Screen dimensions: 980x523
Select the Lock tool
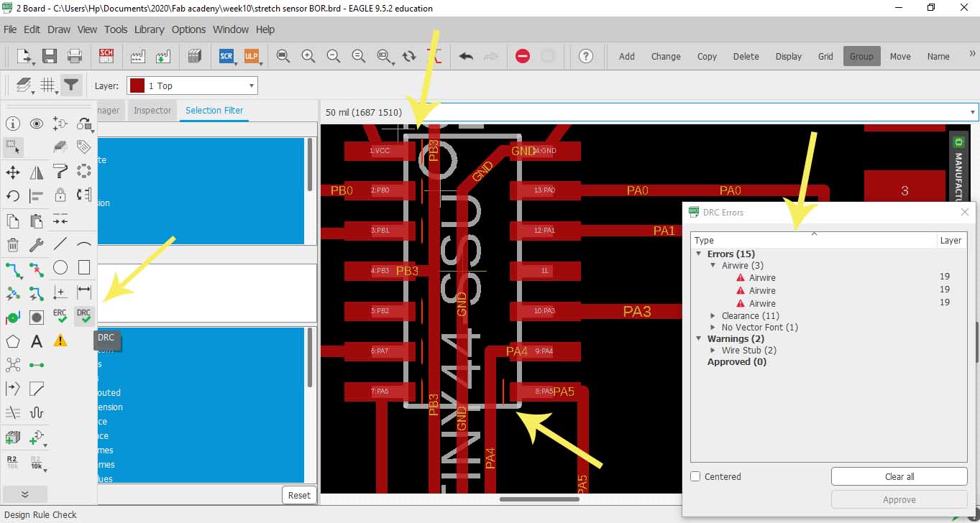(60, 195)
